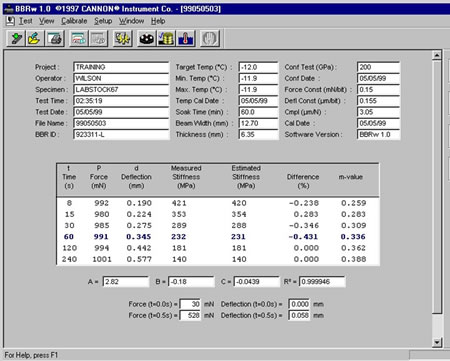Open the Window menu

(131, 21)
